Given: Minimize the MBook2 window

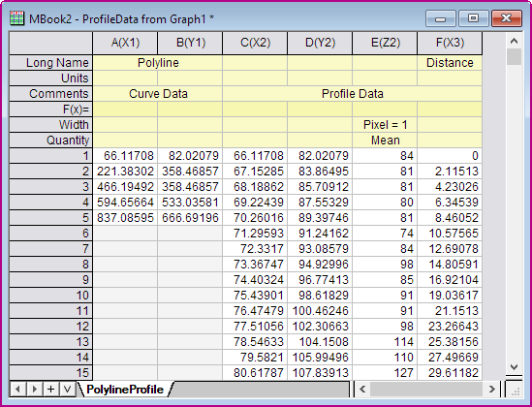Looking at the screenshot, I should point(441,18).
